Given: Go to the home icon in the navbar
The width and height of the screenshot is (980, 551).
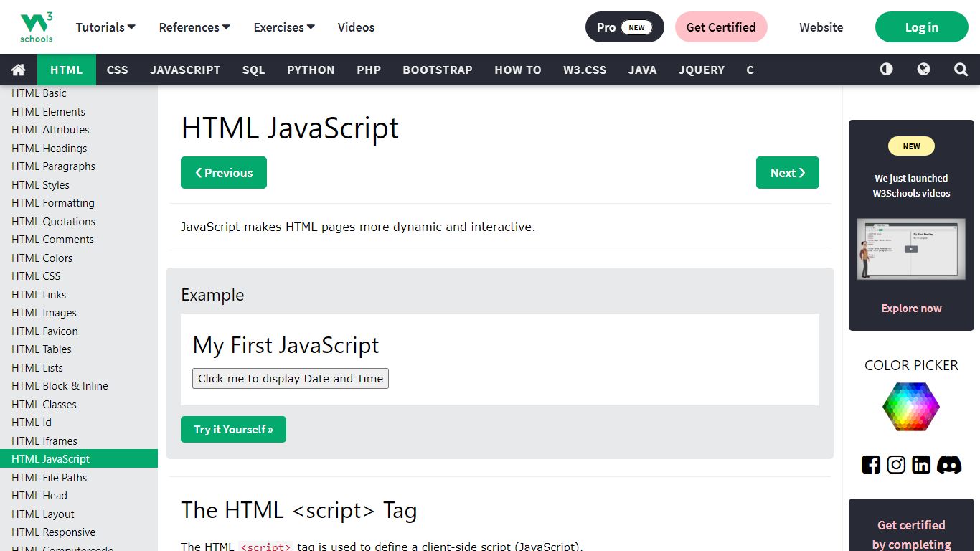Looking at the screenshot, I should [x=19, y=70].
